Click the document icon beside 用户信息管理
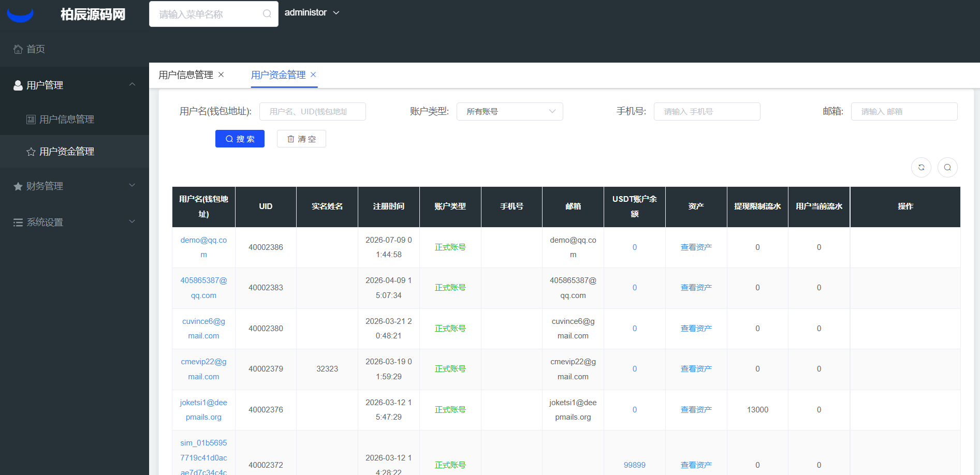Screen dimensions: 980x475 31,120
